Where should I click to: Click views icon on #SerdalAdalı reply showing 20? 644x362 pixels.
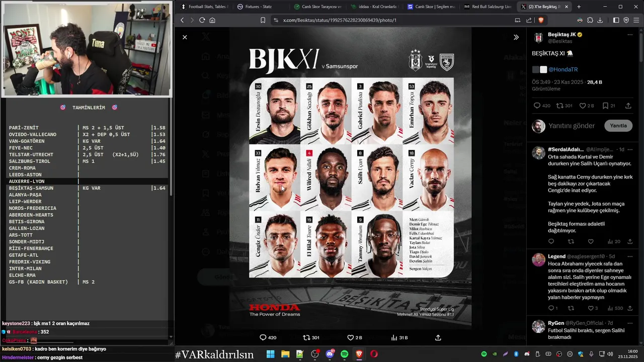[x=610, y=241]
